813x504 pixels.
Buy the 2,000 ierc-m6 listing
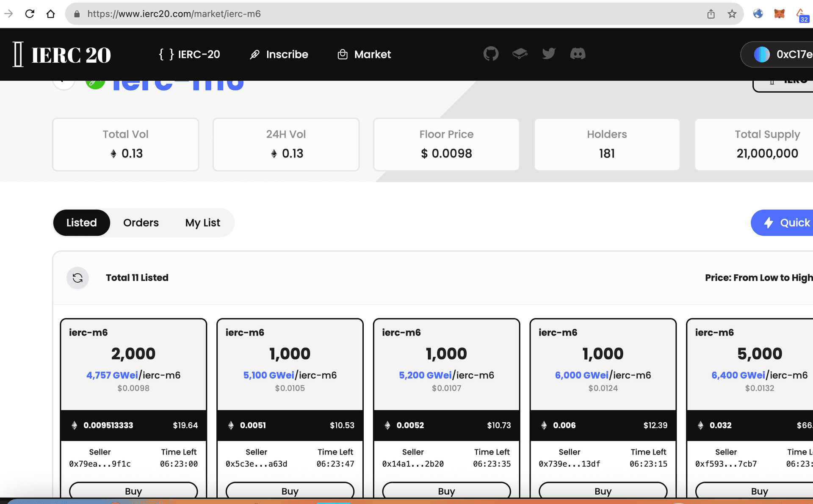pos(133,491)
